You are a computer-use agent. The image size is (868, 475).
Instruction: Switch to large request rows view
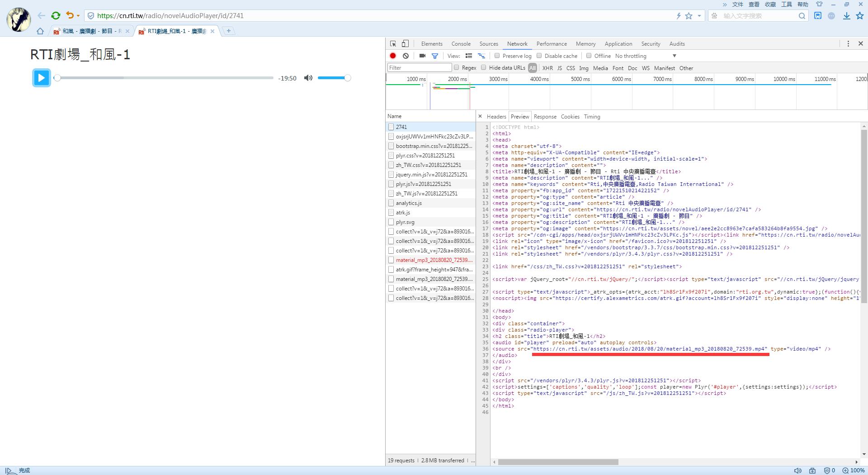click(x=469, y=56)
